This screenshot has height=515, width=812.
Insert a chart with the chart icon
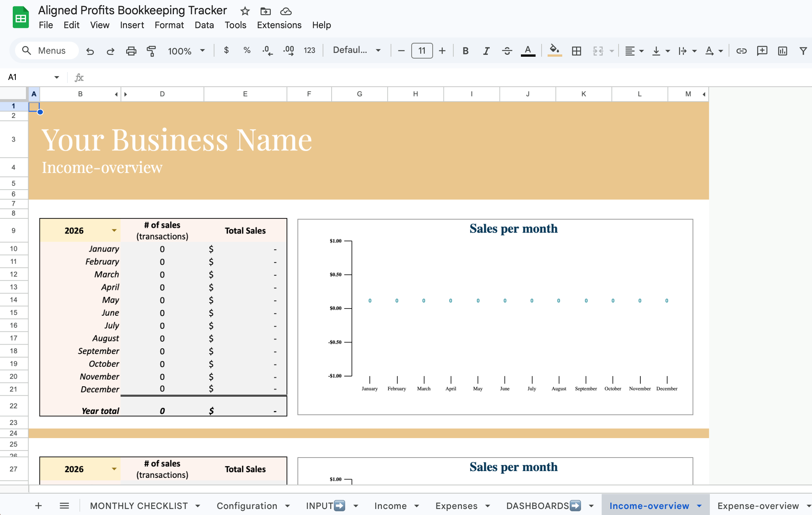tap(782, 51)
